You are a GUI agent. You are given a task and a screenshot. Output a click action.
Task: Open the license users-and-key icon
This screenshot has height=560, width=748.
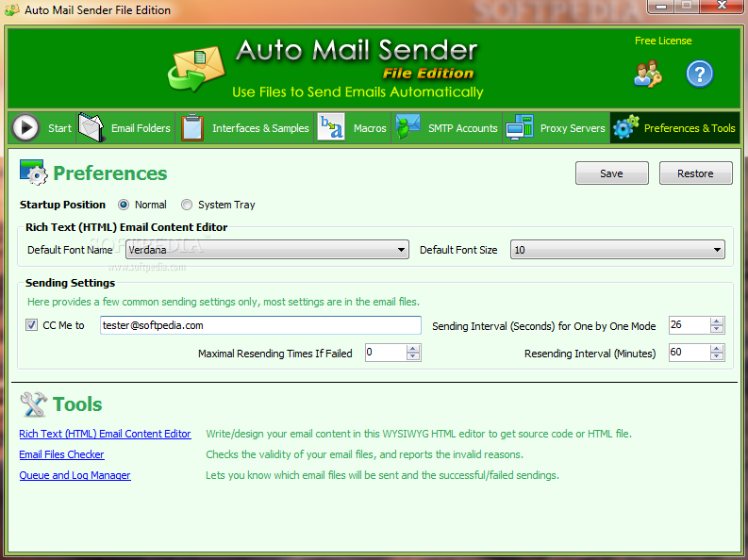(647, 74)
